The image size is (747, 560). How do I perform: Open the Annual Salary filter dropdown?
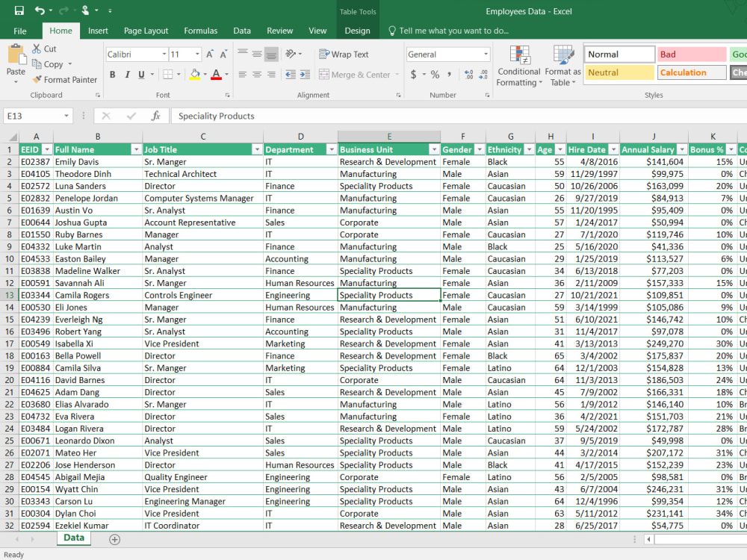click(x=682, y=149)
